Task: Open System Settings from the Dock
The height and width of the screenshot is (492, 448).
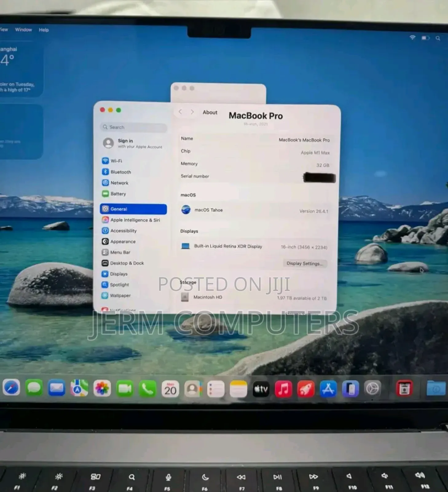Action: (372, 389)
